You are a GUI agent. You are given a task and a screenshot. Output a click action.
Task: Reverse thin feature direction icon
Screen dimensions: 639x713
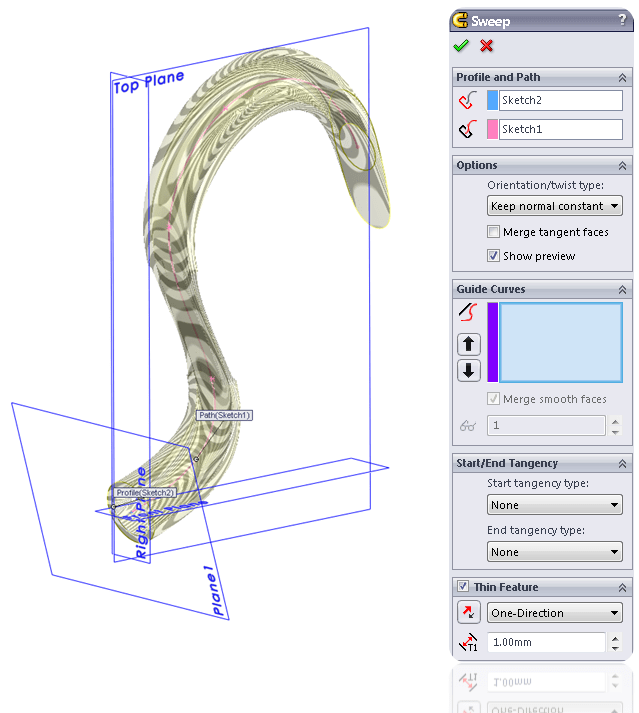(x=468, y=613)
